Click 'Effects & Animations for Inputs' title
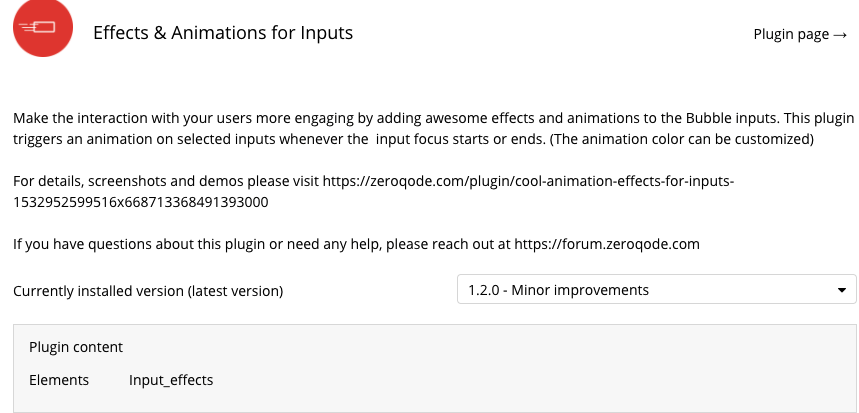Image resolution: width=859 pixels, height=413 pixels. pyautogui.click(x=223, y=32)
